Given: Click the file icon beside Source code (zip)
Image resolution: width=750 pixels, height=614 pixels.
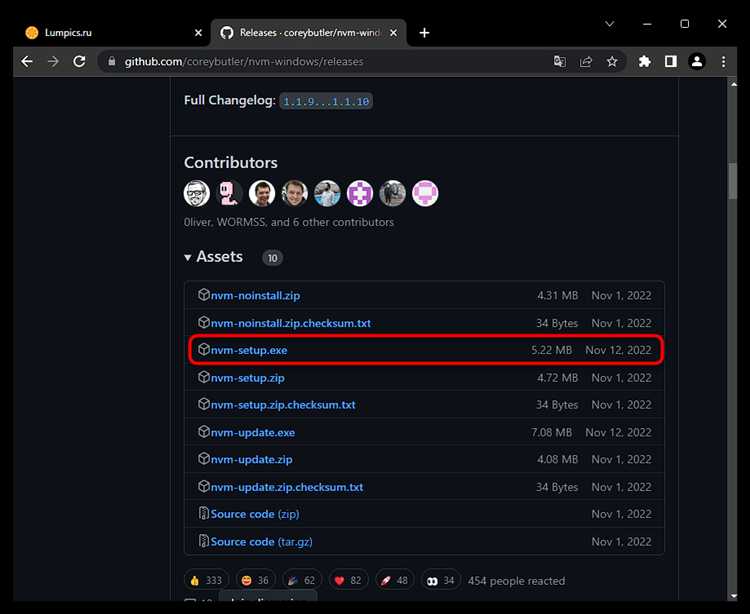Looking at the screenshot, I should pos(204,514).
